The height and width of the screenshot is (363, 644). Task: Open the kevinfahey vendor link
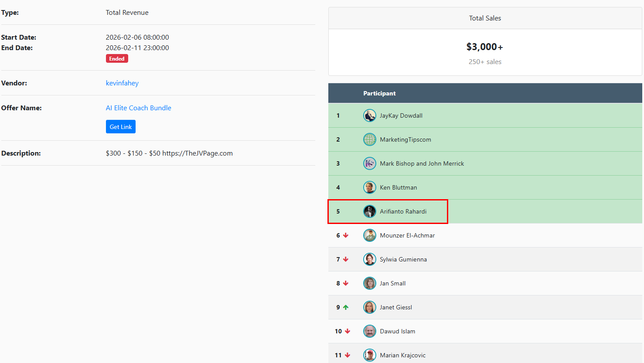(122, 83)
